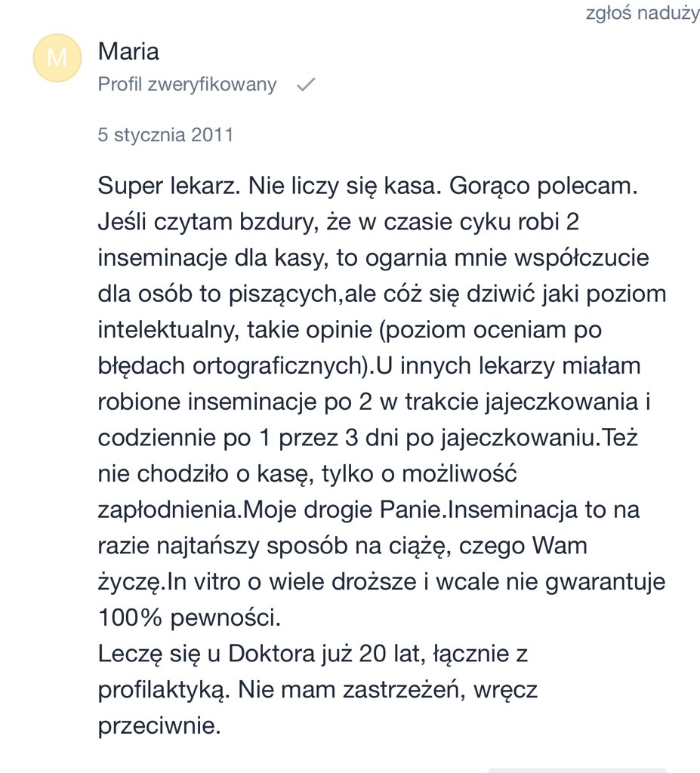Click the review date '5 stycznia 2011'

point(165,135)
